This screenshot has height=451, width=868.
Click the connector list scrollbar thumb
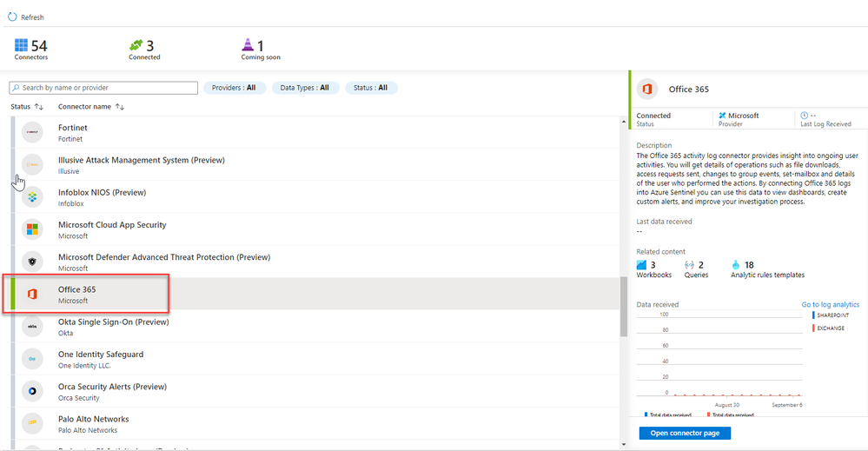[x=624, y=307]
